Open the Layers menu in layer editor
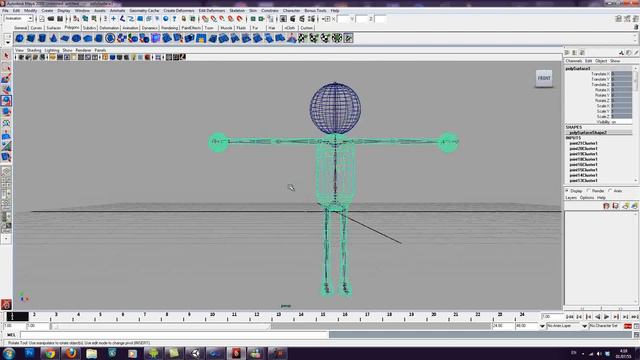The height and width of the screenshot is (360, 640). [571, 198]
